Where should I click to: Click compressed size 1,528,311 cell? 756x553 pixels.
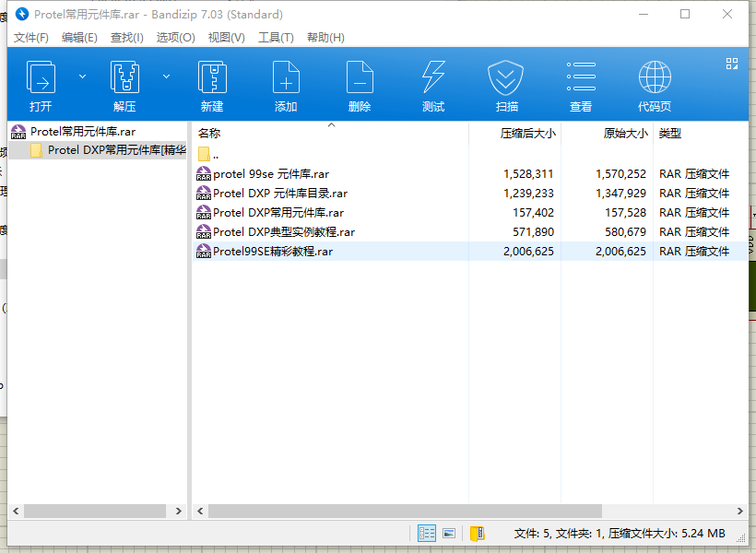528,174
